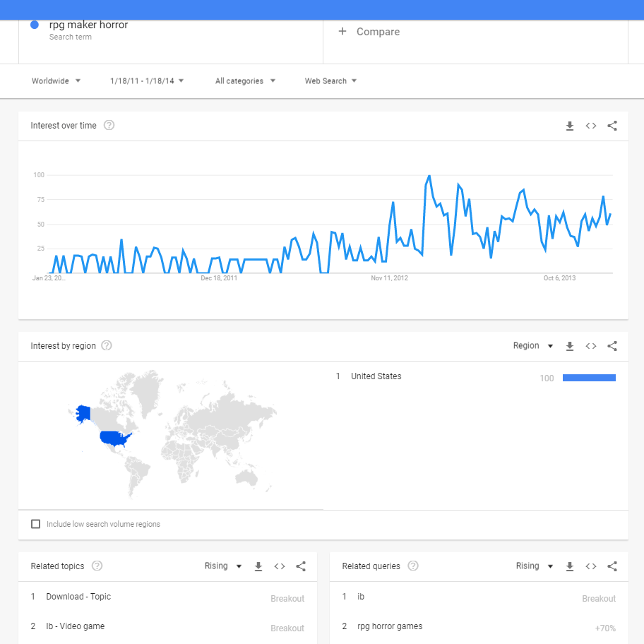This screenshot has height=644, width=644.
Task: Open the Worldwide location dropdown
Action: [x=56, y=81]
